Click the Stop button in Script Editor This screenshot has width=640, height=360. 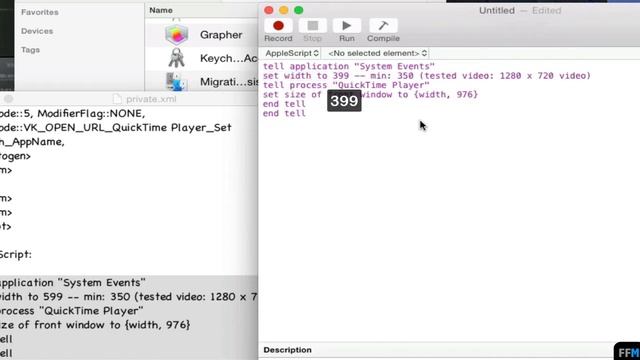click(313, 26)
